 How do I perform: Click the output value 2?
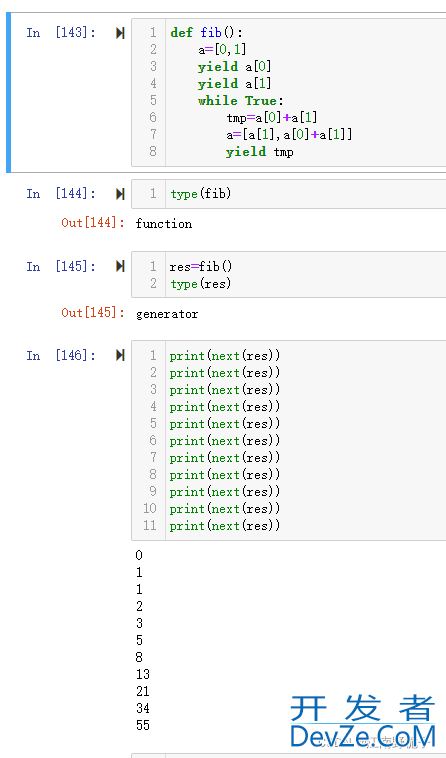point(139,606)
